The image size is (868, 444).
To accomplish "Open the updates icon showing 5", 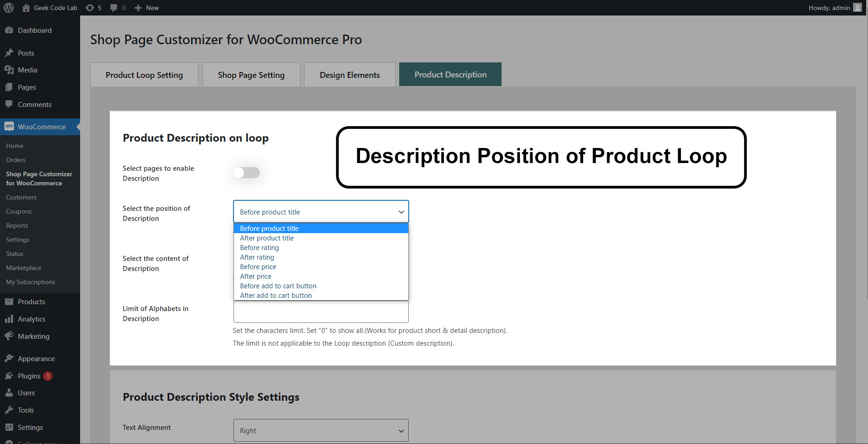I will 90,8.
